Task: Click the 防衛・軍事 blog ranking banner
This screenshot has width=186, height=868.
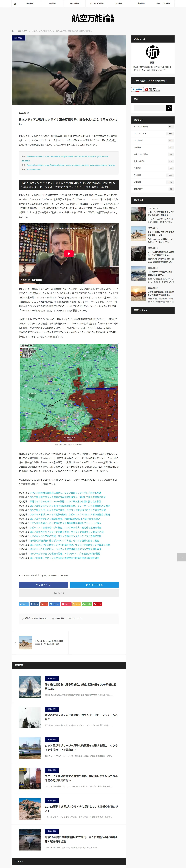Action: (x=152, y=90)
